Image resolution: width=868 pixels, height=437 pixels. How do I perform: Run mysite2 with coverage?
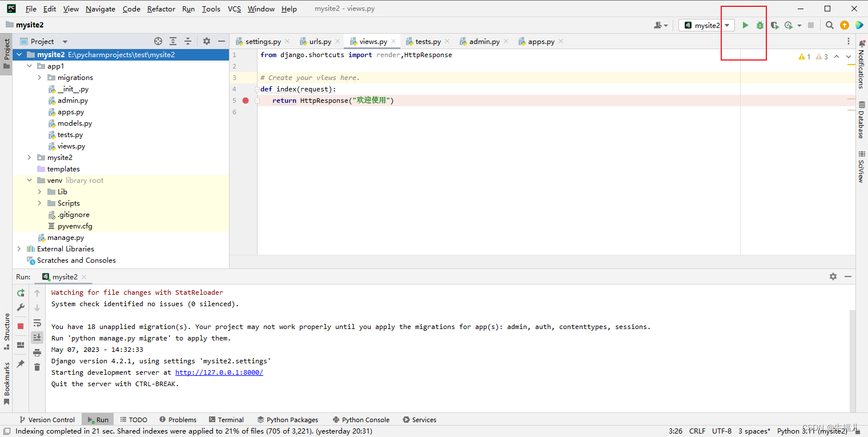coord(775,25)
